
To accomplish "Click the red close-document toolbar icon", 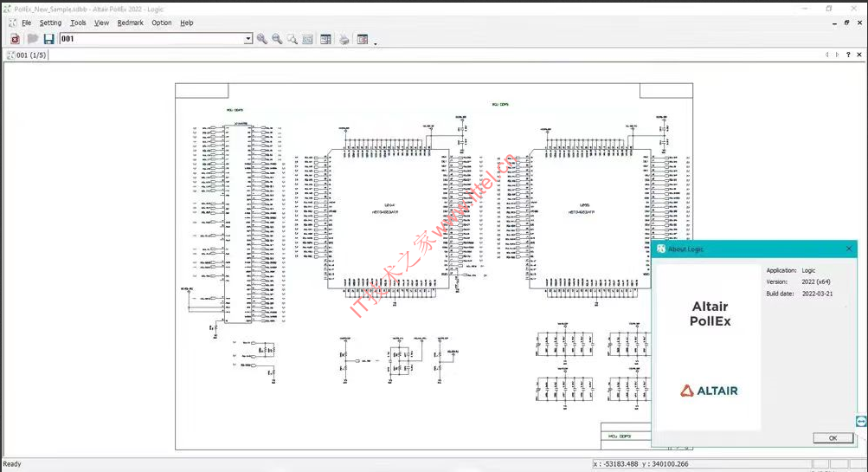I will (x=15, y=39).
